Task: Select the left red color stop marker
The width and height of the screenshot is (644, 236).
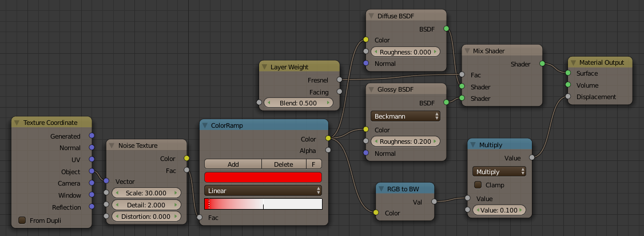Action: point(209,204)
